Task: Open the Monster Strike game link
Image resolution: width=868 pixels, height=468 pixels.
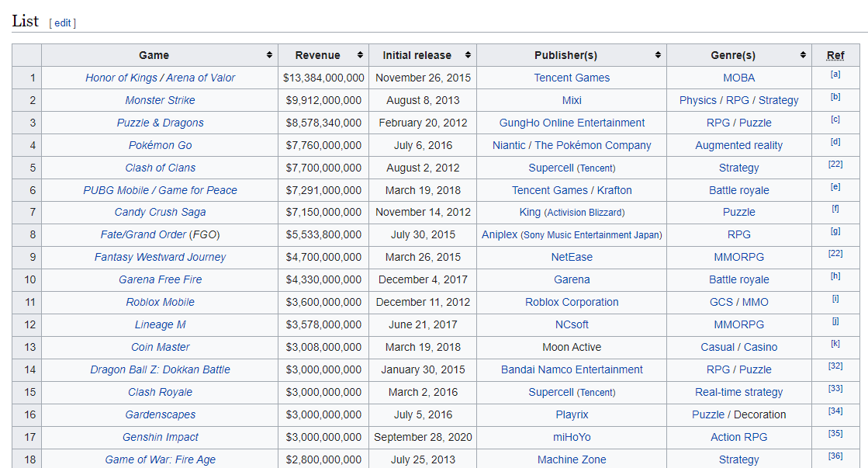Action: coord(160,100)
